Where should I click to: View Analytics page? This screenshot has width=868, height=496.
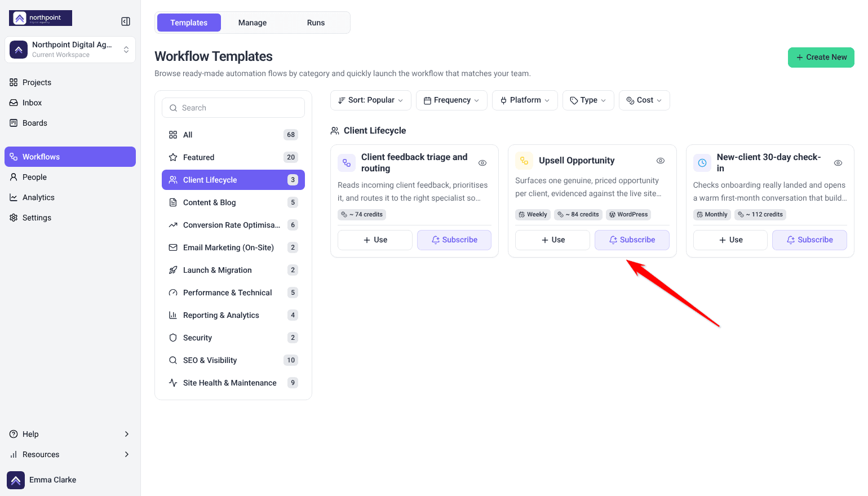(70, 197)
